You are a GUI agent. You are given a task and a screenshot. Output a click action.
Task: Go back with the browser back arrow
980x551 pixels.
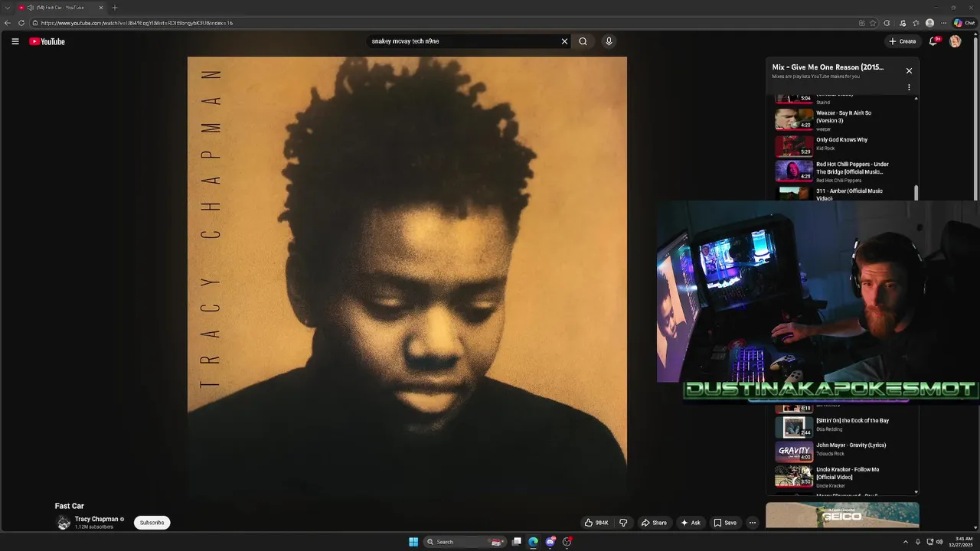coord(8,23)
